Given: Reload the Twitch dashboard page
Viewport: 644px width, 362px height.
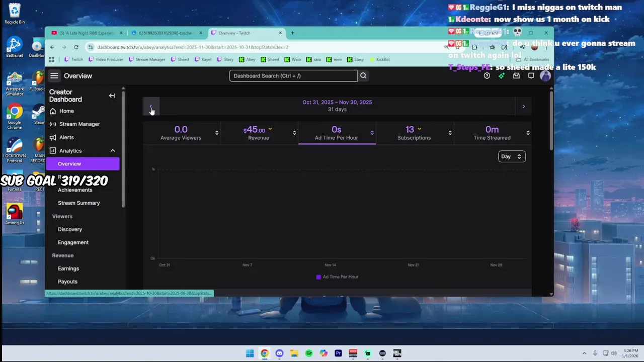Looking at the screenshot, I should [76, 47].
